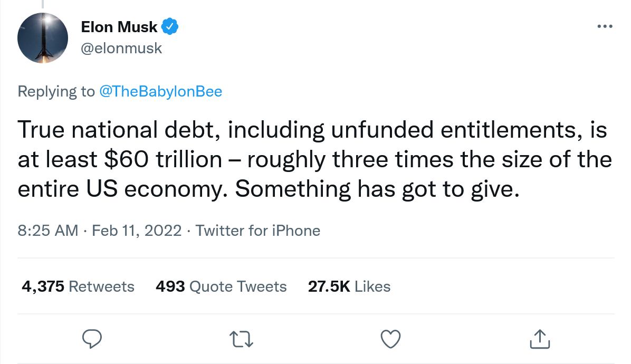Like the tweet with the heart icon

click(x=391, y=338)
